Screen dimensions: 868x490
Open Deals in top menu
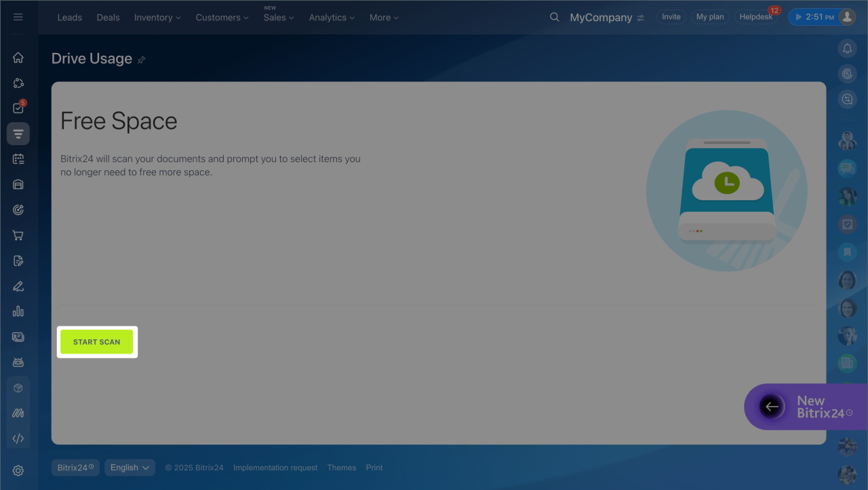coord(108,18)
